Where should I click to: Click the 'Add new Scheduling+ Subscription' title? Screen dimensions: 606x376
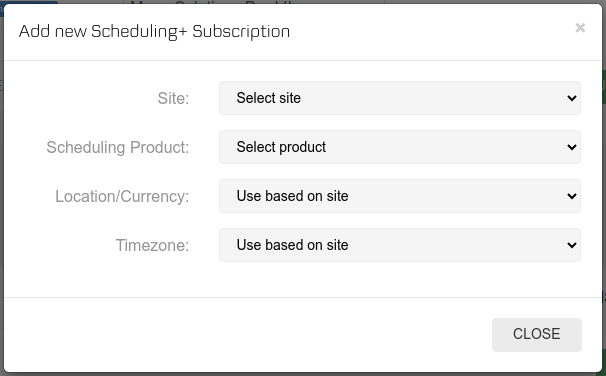(154, 31)
